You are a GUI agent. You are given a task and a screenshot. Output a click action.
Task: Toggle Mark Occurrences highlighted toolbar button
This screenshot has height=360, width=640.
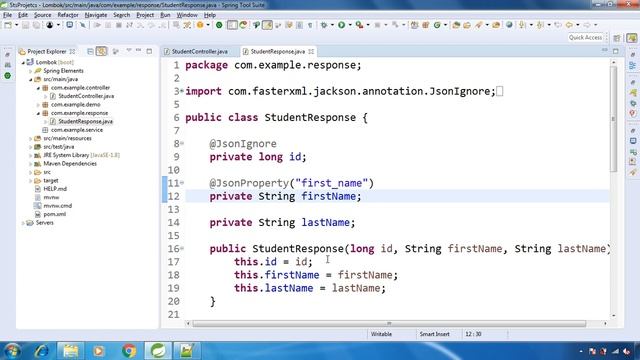pyautogui.click(x=267, y=25)
